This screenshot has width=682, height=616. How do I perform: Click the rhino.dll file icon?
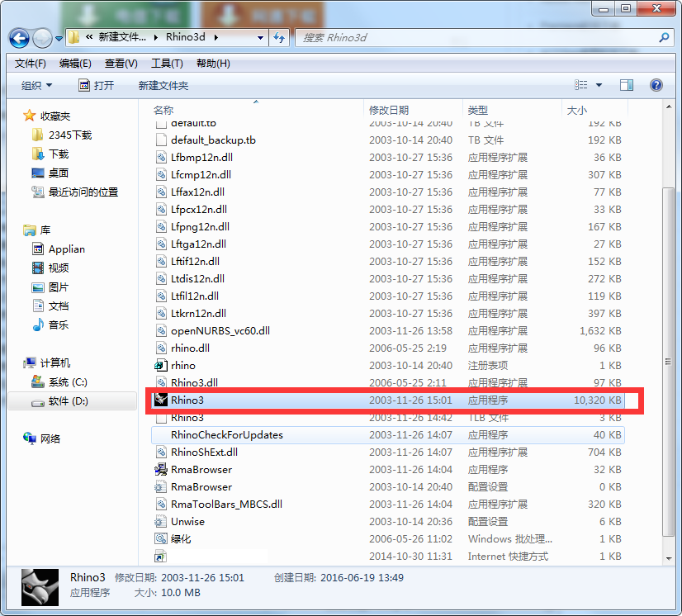[x=161, y=348]
